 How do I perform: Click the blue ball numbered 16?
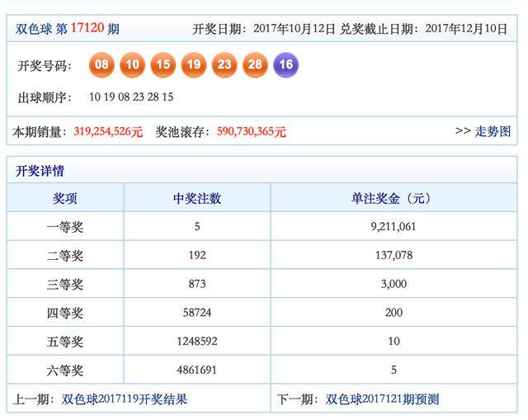point(285,65)
